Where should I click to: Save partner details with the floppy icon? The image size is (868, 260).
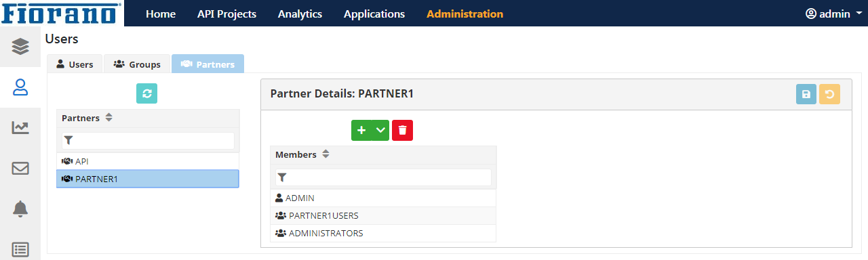806,94
